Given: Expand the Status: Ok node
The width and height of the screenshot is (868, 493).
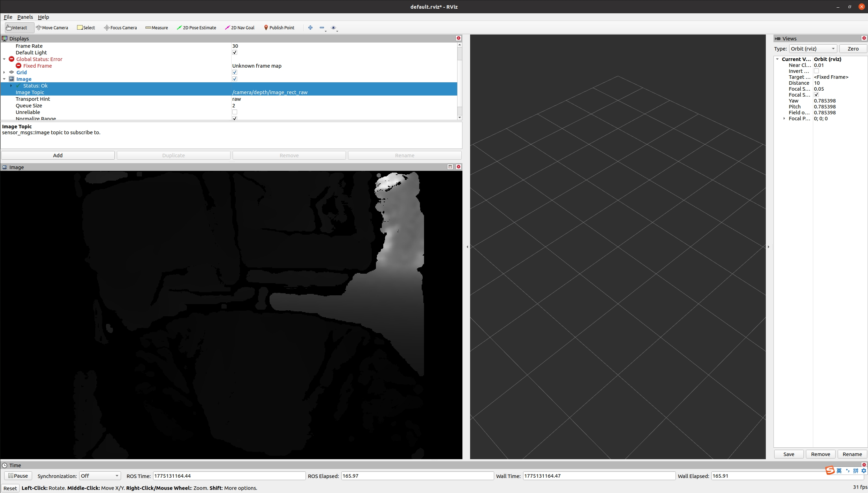Looking at the screenshot, I should (11, 85).
